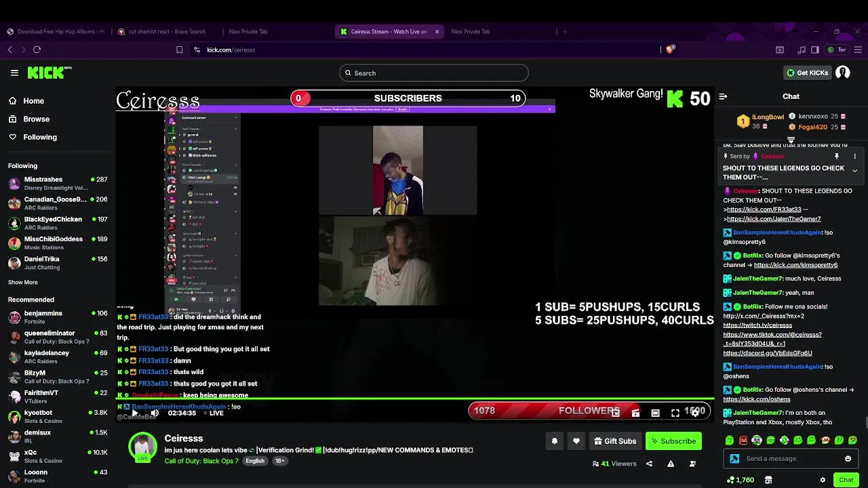Open pinned message three-dot options
Image resolution: width=868 pixels, height=488 pixels.
tap(854, 157)
